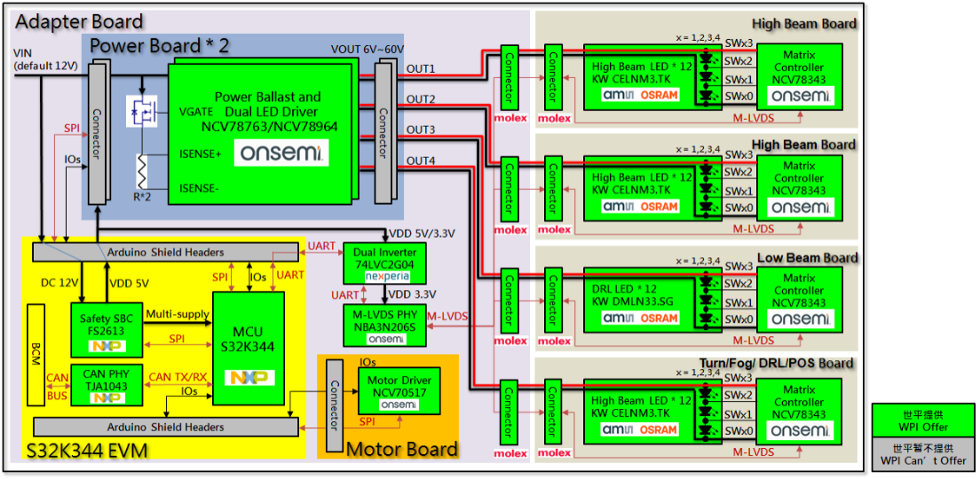Select Matrix Controller NCV78343 on Turn/Fog board
The image size is (980, 479).
coord(800,408)
